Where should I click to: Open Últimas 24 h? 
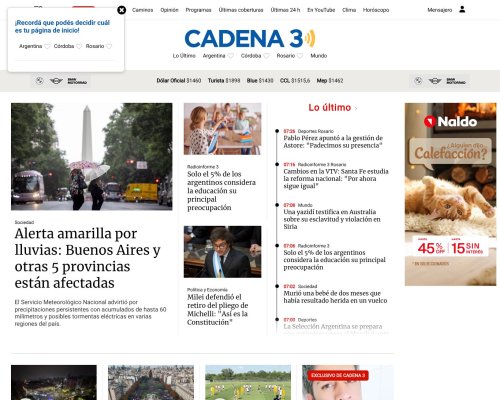click(285, 10)
